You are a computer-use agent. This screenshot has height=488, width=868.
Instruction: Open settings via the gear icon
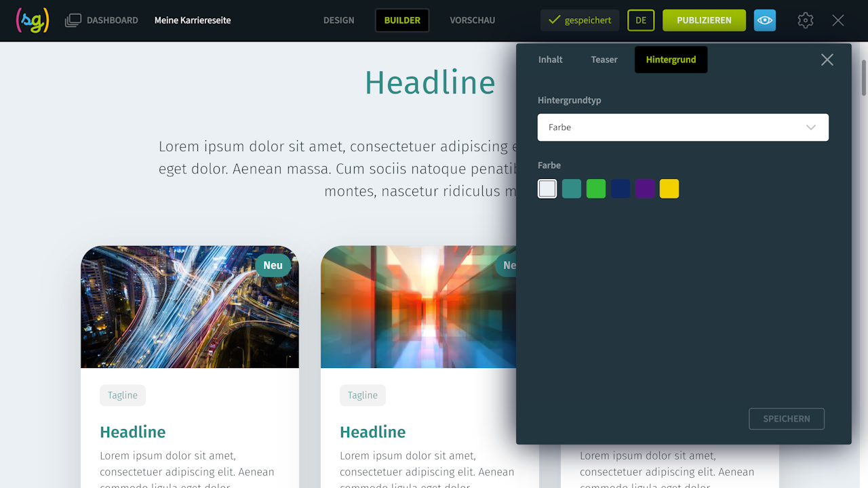pos(806,20)
